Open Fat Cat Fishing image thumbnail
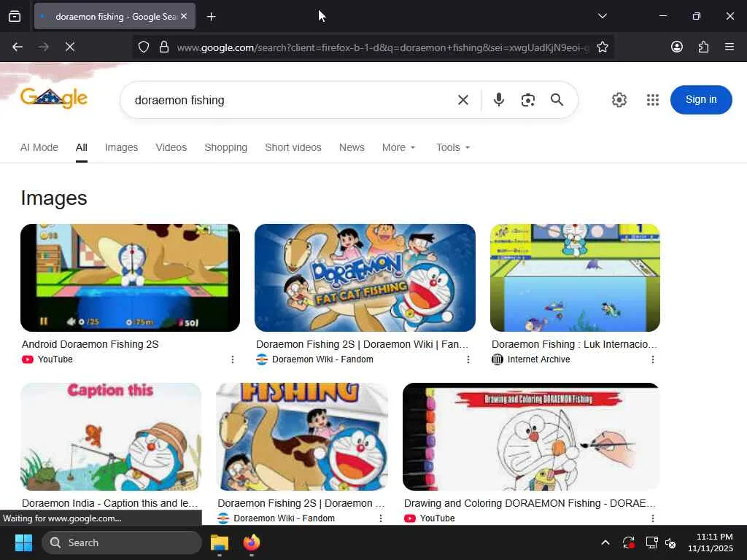The height and width of the screenshot is (560, 747). (365, 278)
